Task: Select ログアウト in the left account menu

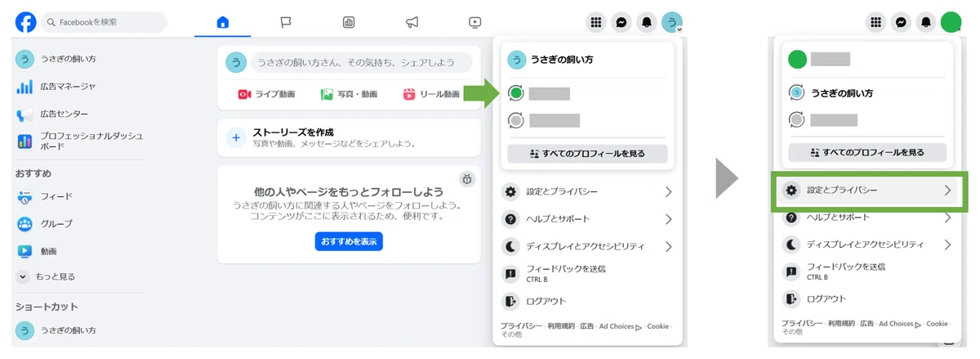Action: coord(588,301)
